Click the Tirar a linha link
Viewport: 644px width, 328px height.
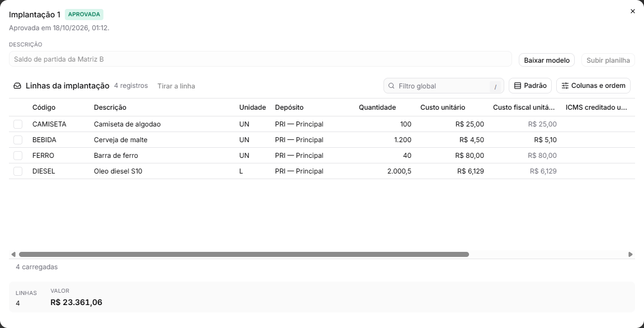[176, 86]
